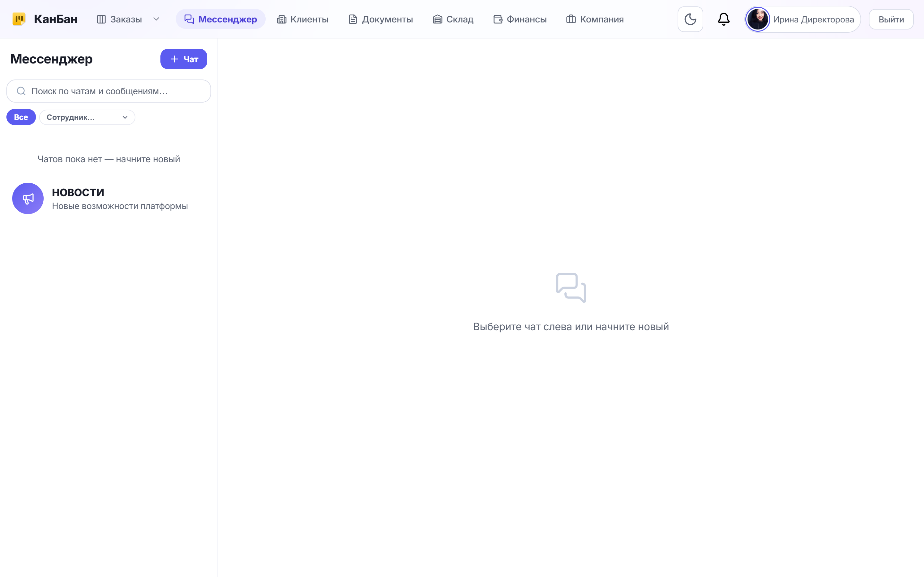Focus the Поиск по чатам search field
This screenshot has height=577, width=924.
coord(109,91)
